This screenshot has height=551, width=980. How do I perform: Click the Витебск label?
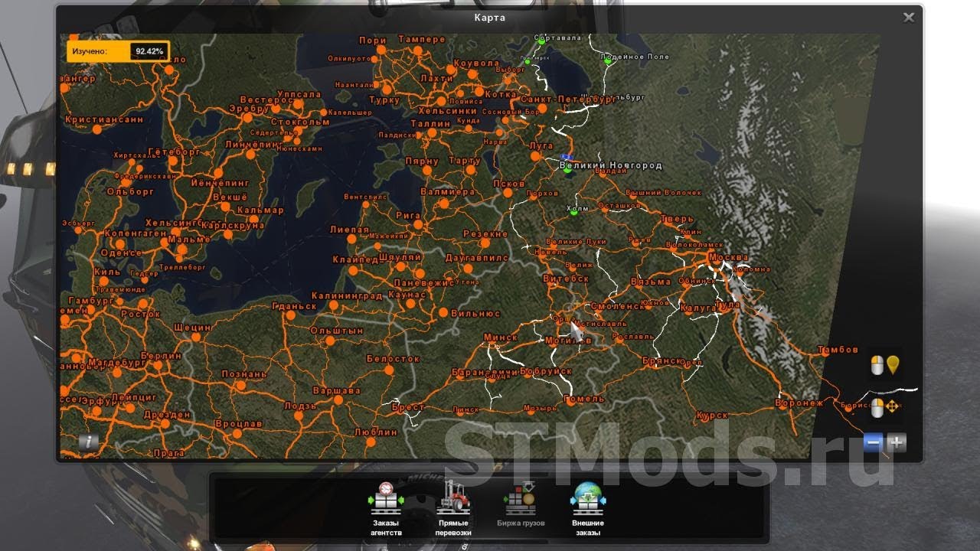[x=566, y=279]
